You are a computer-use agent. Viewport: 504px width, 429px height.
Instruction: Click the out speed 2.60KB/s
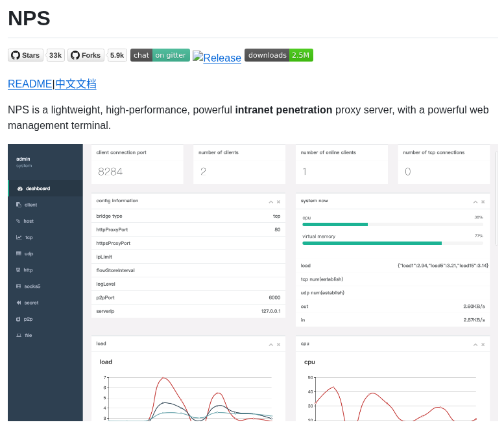(x=474, y=307)
